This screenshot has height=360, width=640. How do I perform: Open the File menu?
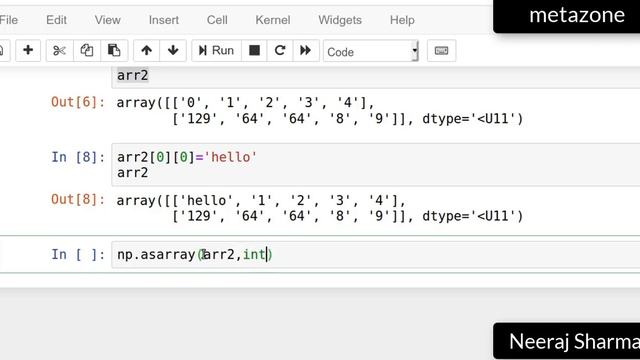tap(9, 20)
